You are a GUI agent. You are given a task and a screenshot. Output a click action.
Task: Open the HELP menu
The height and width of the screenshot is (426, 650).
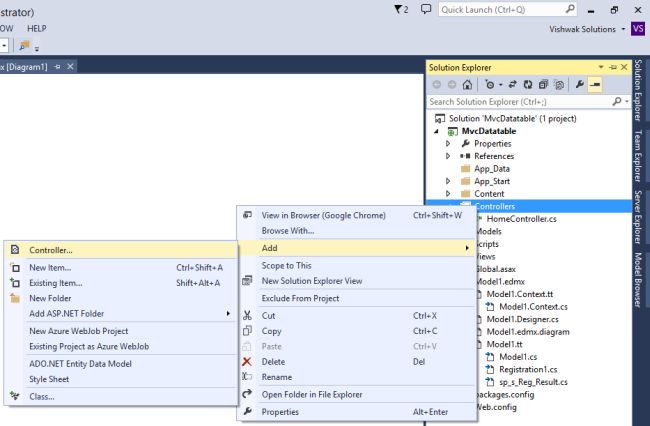pyautogui.click(x=36, y=29)
